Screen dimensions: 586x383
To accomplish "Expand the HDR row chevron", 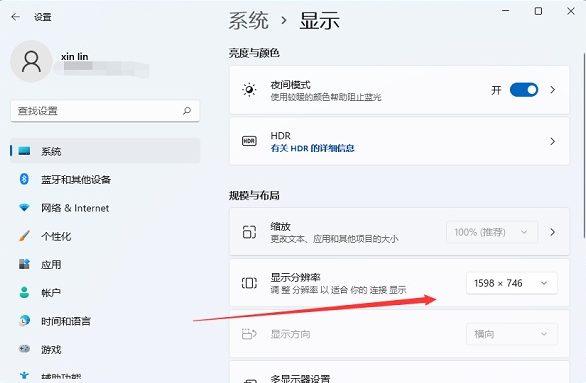I will (x=552, y=141).
